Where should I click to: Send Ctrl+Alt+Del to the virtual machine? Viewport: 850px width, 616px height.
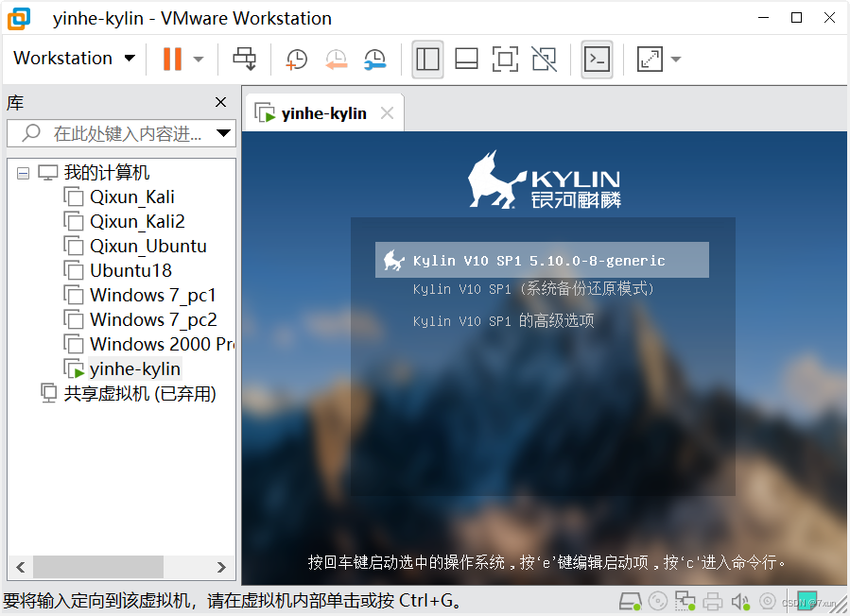(245, 59)
